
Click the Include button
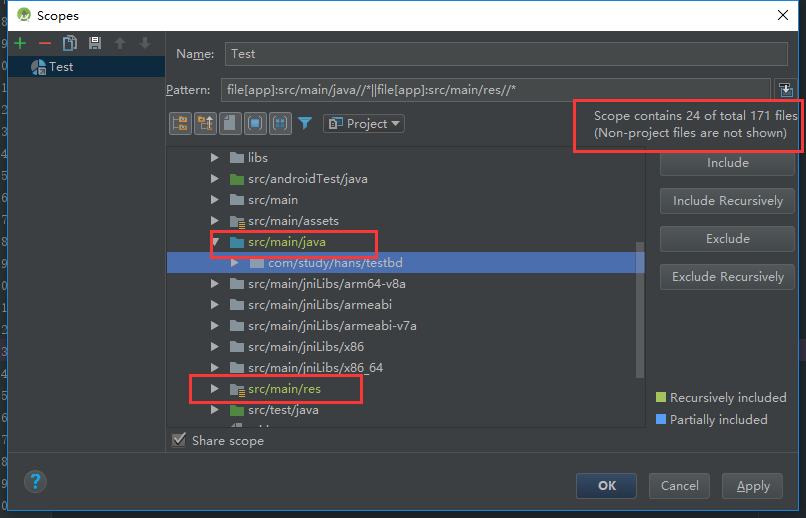tap(727, 163)
